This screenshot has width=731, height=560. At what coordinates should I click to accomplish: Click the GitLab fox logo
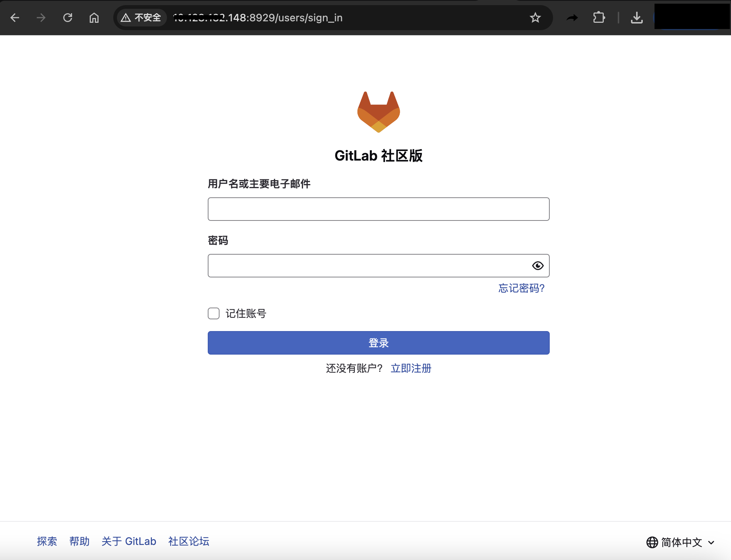378,112
